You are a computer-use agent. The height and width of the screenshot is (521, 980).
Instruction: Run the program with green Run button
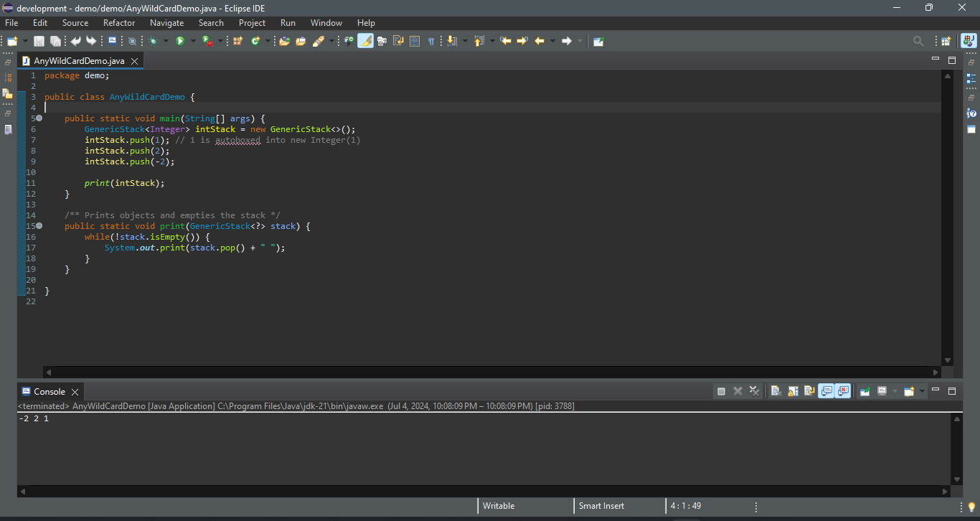click(x=180, y=42)
